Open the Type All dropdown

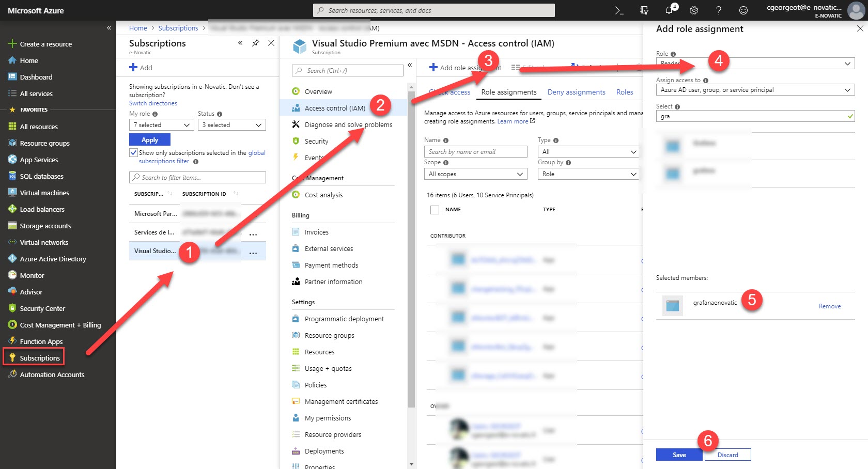coord(588,152)
